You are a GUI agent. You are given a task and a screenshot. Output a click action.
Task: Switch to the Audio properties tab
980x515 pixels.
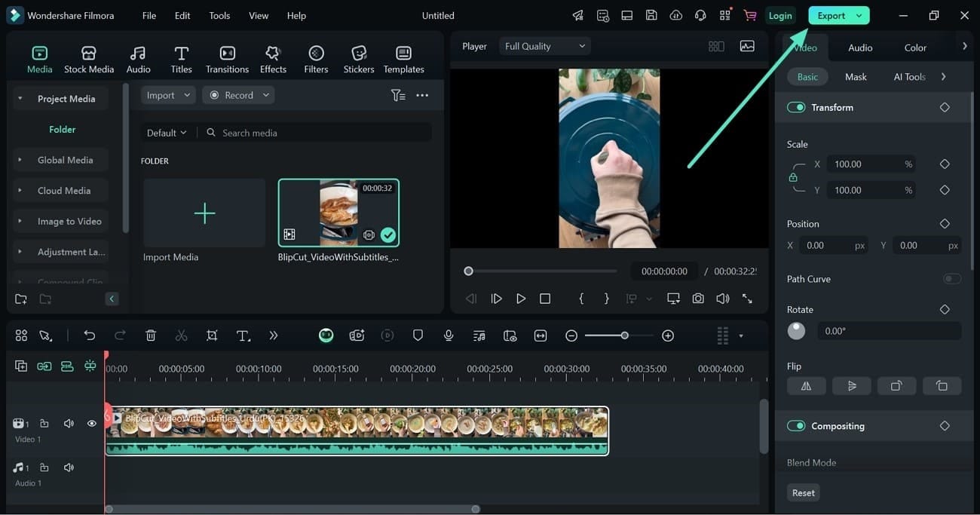[860, 48]
